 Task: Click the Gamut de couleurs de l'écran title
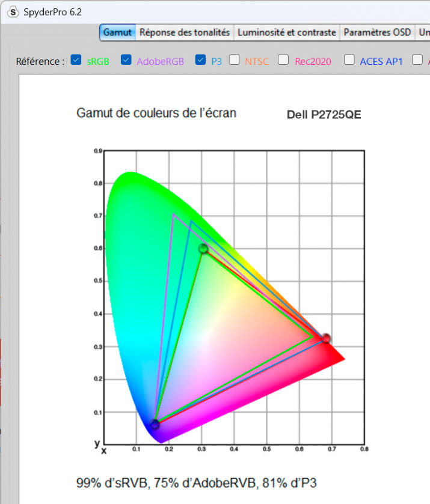[x=156, y=113]
